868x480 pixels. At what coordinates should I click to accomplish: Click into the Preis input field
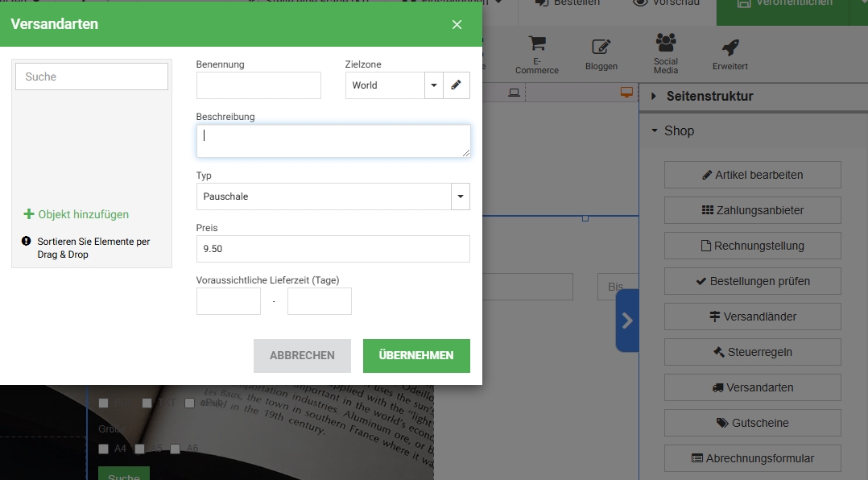(x=333, y=249)
